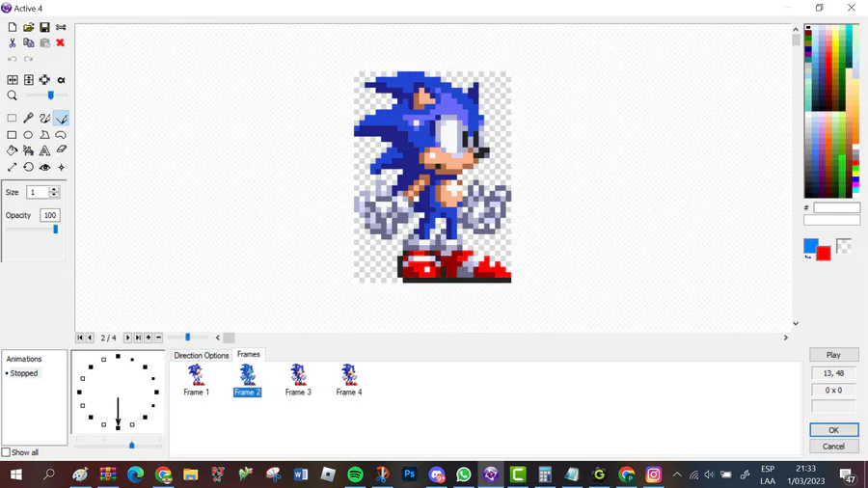Viewport: 868px width, 488px height.
Task: Click the Cancel button
Action: coord(833,447)
